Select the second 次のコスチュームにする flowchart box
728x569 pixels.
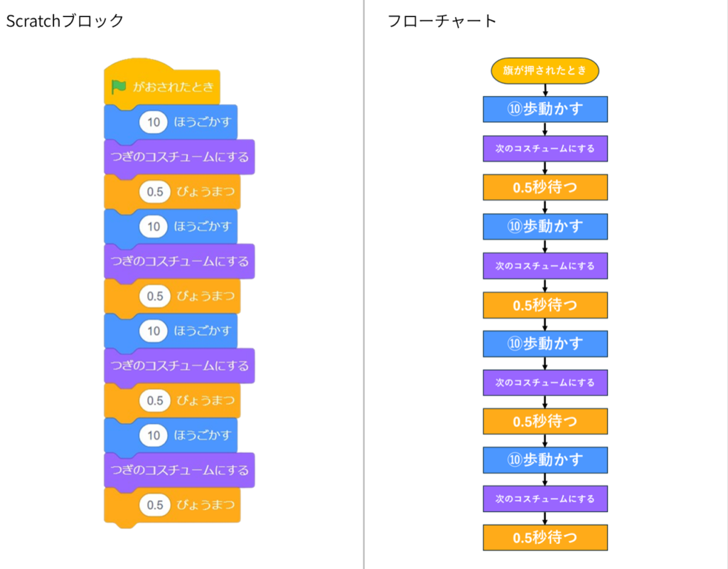[545, 265]
